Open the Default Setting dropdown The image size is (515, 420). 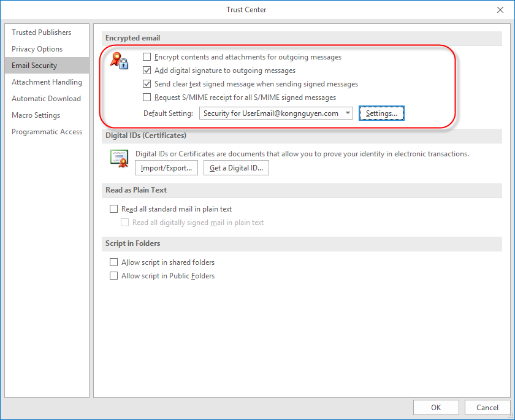(x=276, y=113)
